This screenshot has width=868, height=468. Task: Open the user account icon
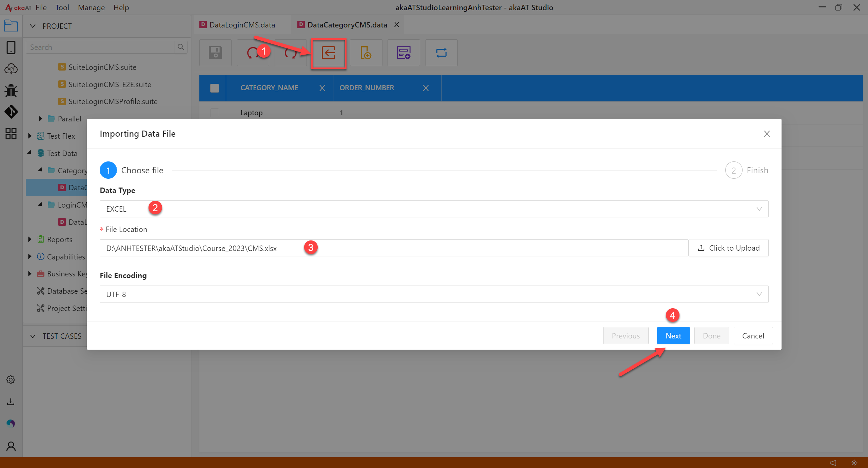(11, 446)
